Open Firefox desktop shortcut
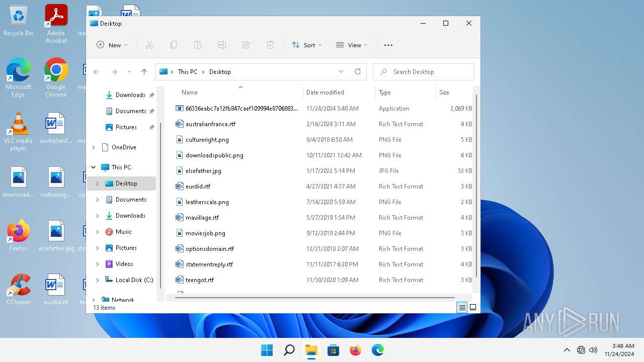644x362 pixels. [x=19, y=235]
